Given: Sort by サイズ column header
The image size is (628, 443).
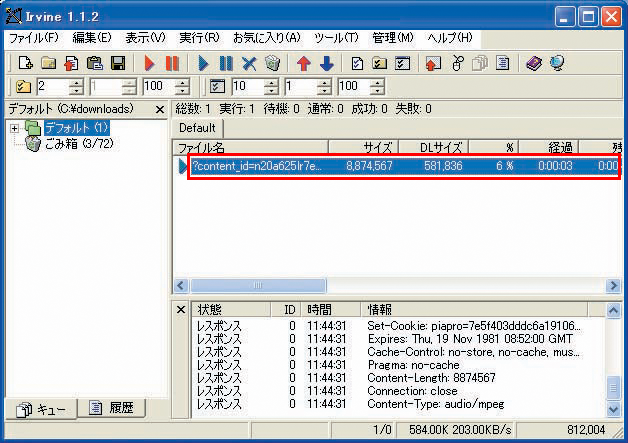Looking at the screenshot, I should [x=364, y=147].
